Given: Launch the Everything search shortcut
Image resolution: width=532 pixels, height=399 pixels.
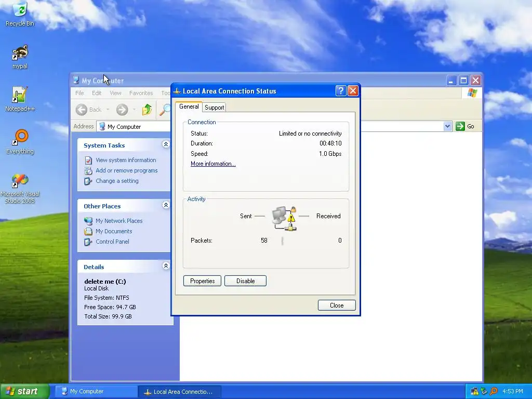Looking at the screenshot, I should pyautogui.click(x=20, y=142).
